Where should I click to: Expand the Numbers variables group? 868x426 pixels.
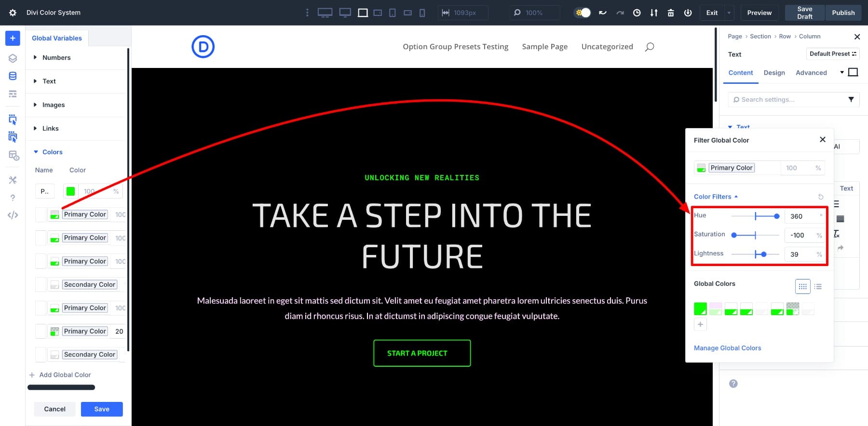tap(56, 58)
